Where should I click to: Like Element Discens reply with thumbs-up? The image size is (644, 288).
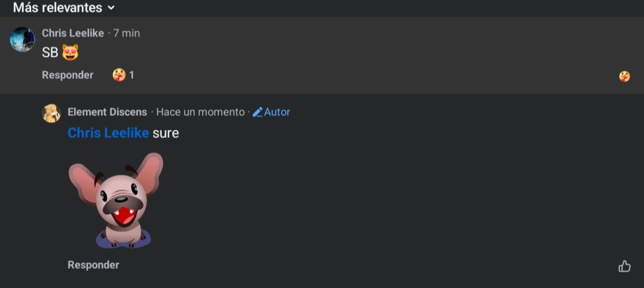point(624,266)
